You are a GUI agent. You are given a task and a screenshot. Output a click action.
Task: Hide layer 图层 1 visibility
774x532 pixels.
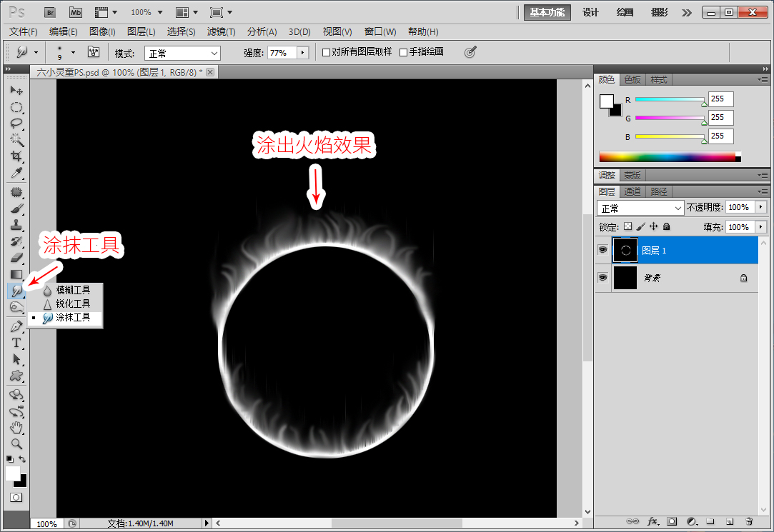tap(602, 250)
